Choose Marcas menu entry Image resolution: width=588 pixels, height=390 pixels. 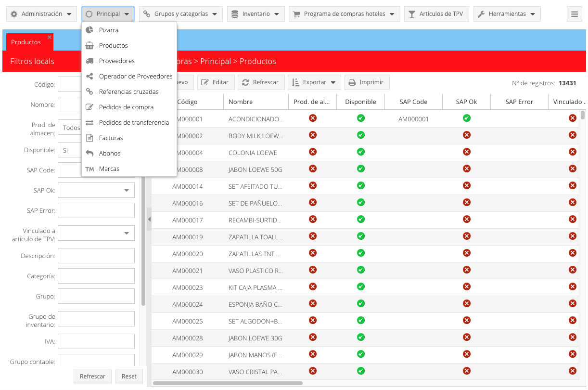(129, 169)
